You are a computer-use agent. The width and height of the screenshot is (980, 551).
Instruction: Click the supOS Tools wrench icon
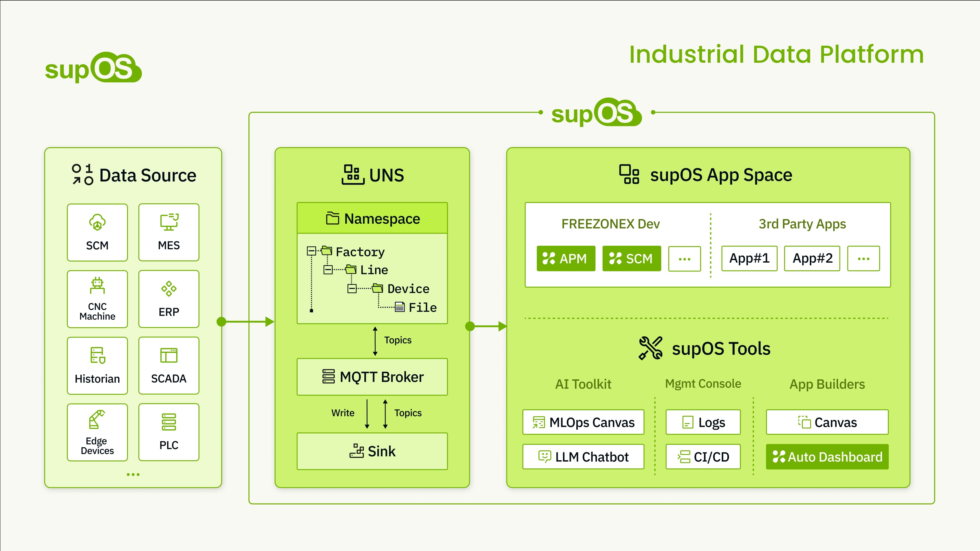tap(651, 348)
